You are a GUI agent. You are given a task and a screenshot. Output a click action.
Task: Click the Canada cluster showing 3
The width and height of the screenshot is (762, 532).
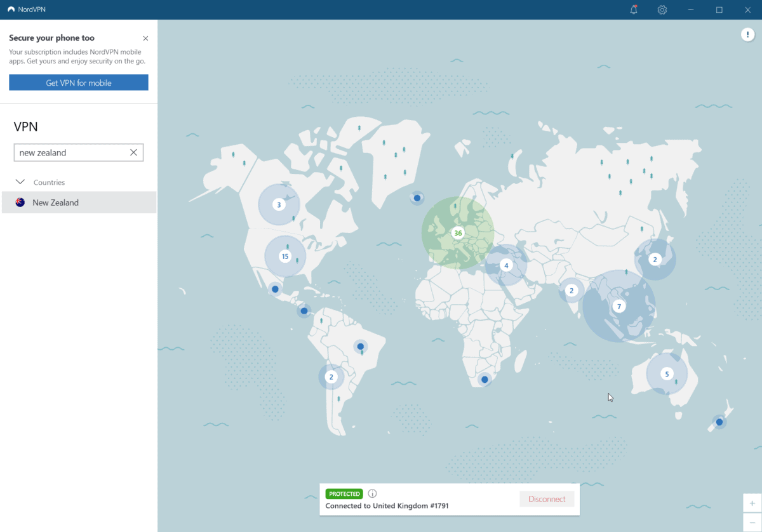[x=279, y=204]
